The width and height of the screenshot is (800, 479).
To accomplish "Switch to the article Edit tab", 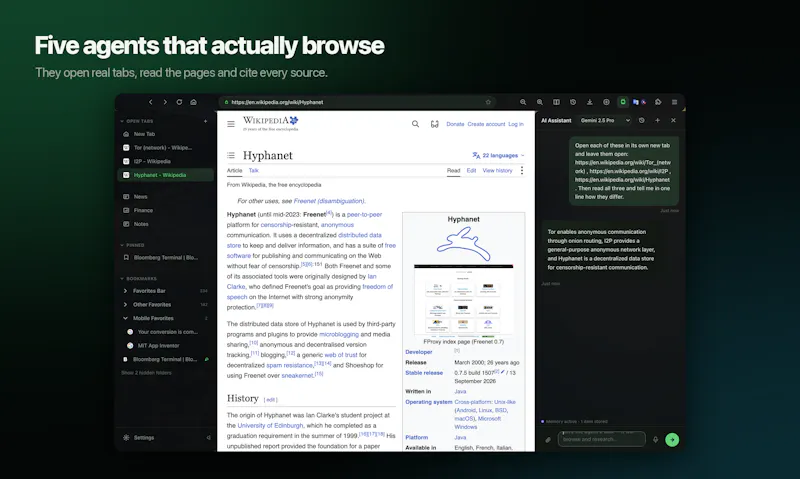I will tap(471, 170).
